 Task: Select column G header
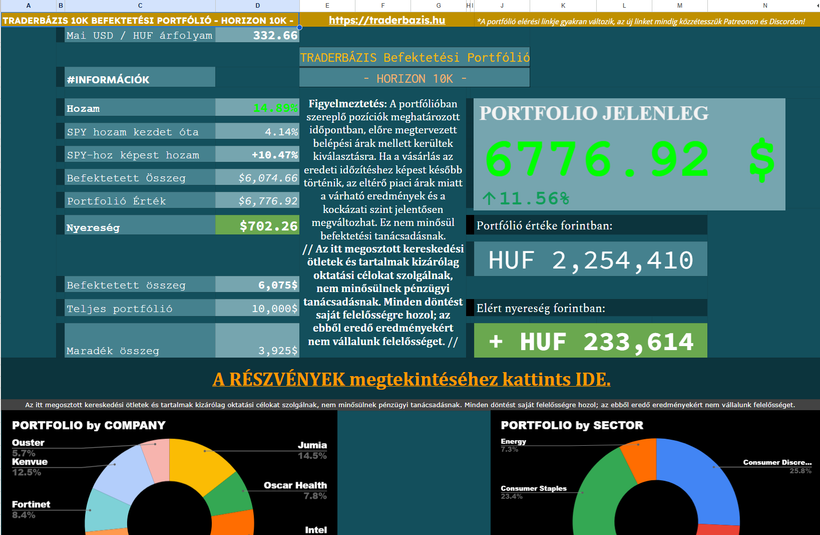coord(438,5)
